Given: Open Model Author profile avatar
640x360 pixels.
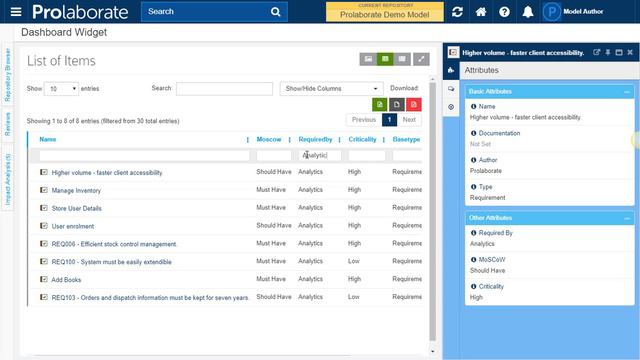Looking at the screenshot, I should click(x=551, y=12).
